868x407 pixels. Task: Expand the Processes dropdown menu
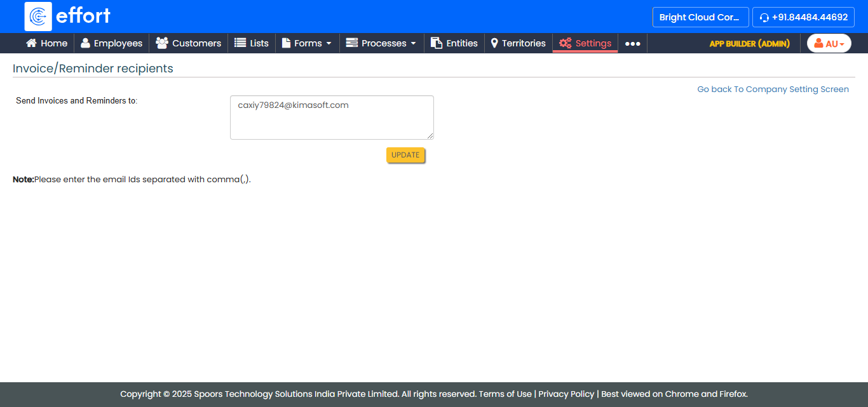coord(381,43)
